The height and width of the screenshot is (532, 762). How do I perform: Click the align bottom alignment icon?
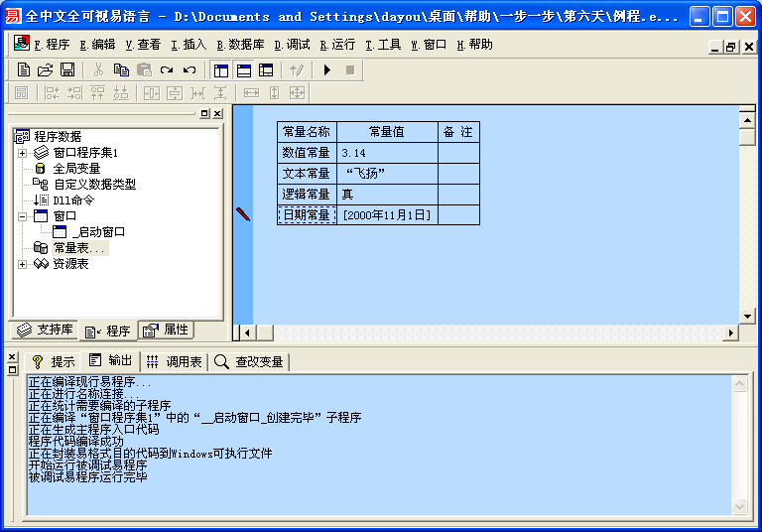120,92
